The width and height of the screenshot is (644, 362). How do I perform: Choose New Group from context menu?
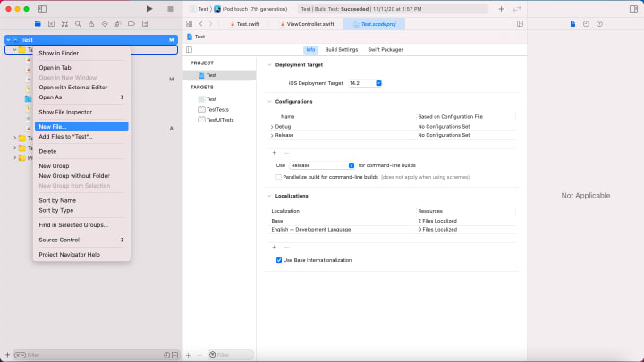[x=81, y=166]
